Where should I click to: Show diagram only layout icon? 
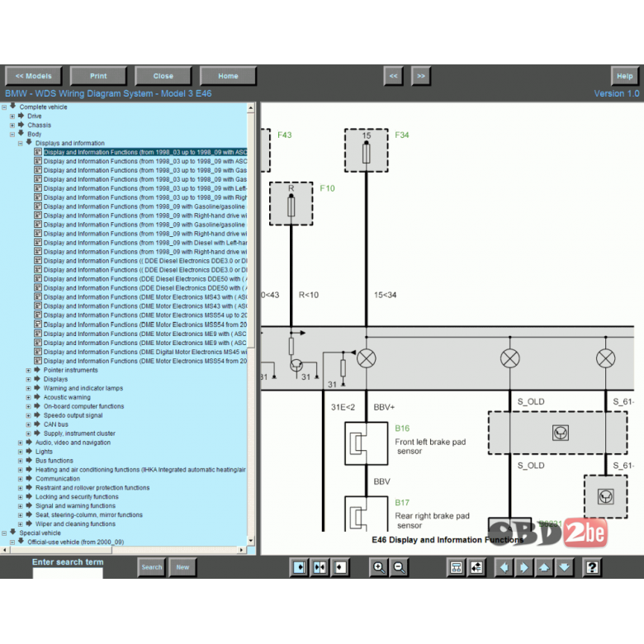point(340,567)
